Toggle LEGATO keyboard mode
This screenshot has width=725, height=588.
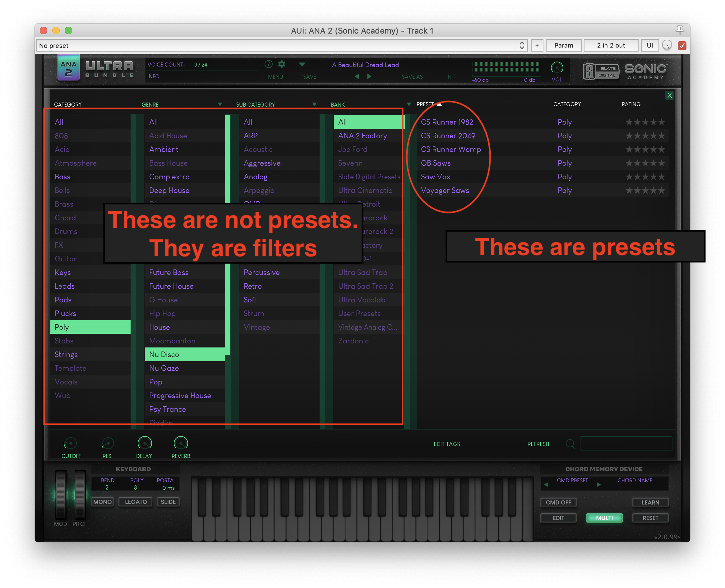136,502
